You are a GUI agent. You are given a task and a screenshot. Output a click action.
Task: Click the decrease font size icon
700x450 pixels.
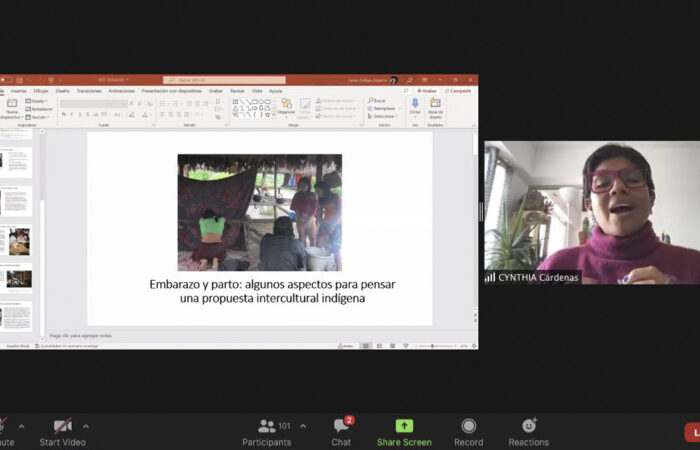click(139, 104)
